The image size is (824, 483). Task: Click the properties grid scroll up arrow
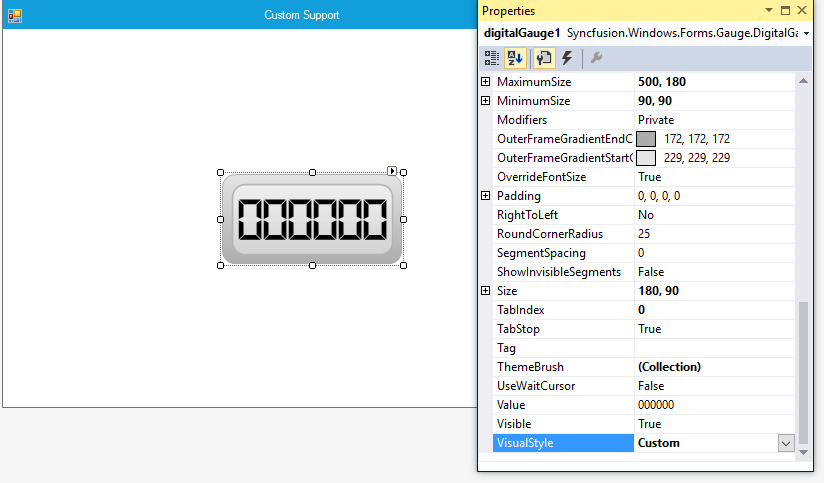(x=804, y=81)
